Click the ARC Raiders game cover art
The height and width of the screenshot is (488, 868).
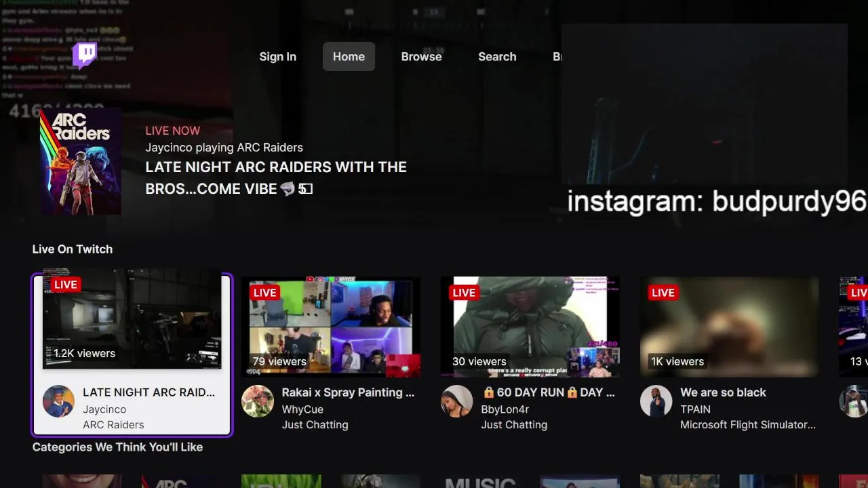coord(80,161)
